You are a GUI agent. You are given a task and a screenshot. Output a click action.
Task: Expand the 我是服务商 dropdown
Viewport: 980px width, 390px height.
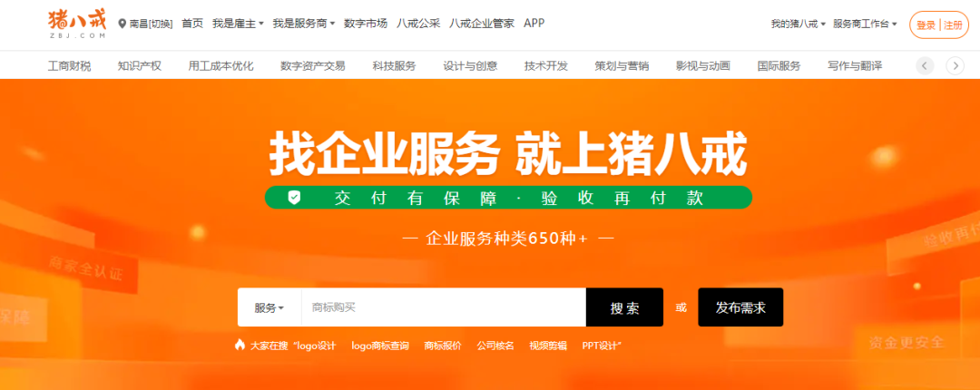point(304,23)
